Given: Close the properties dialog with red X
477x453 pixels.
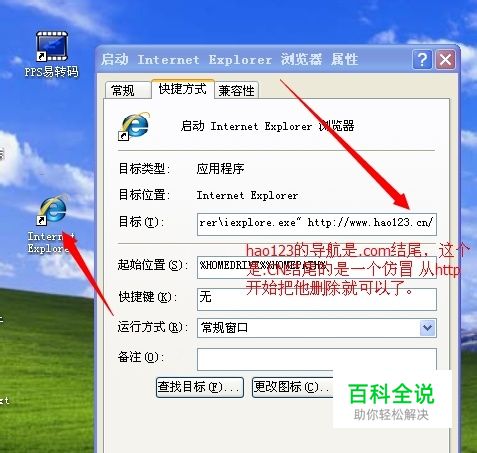Looking at the screenshot, I should click(445, 60).
